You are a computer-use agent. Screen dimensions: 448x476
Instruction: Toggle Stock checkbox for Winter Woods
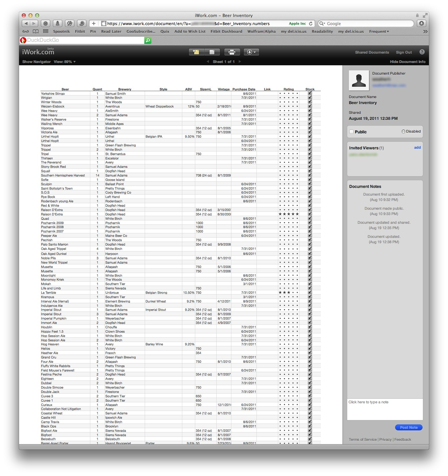[310, 102]
